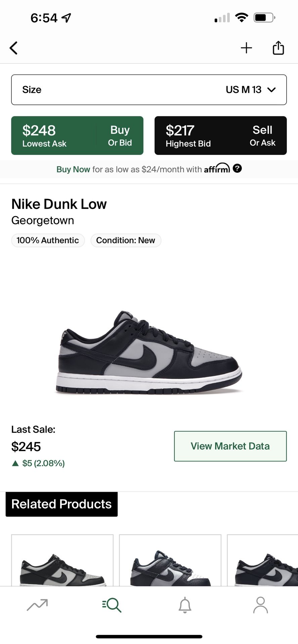Tap the Buy Now Affirm link

tap(73, 169)
